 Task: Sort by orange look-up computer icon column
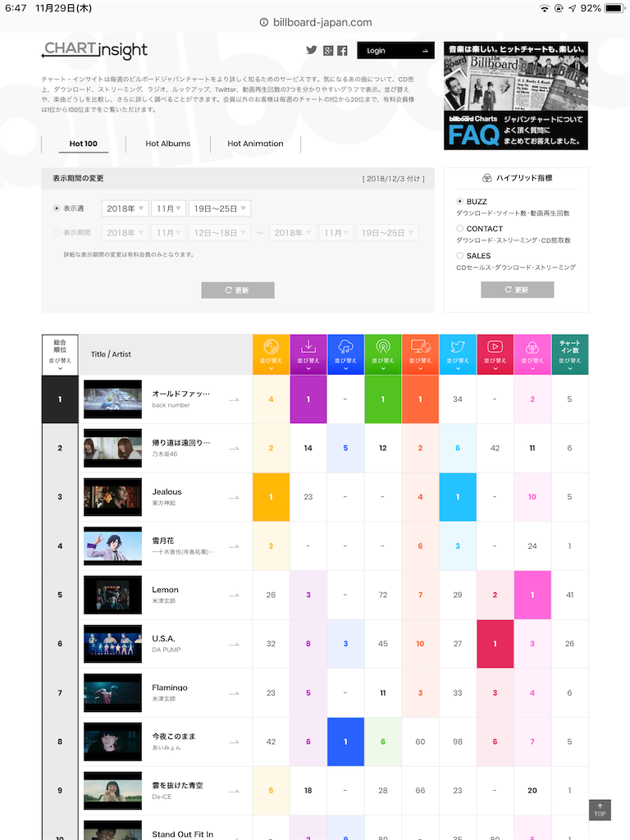tap(421, 354)
